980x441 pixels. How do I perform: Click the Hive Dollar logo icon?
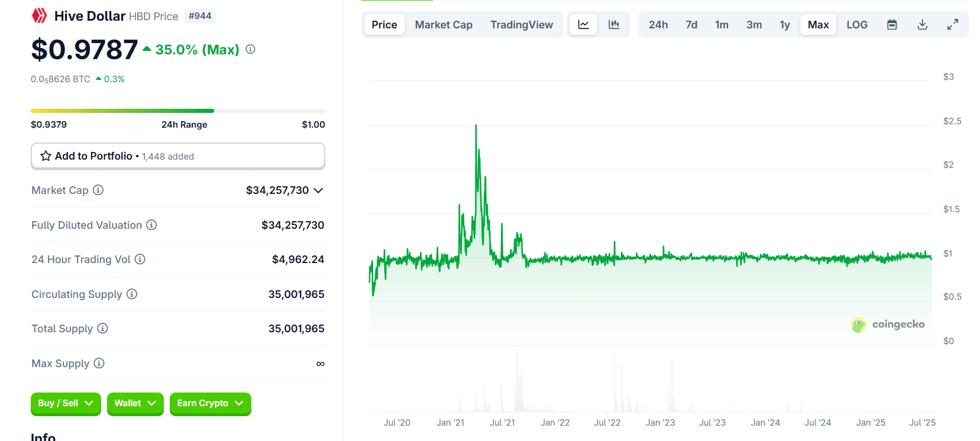point(39,16)
